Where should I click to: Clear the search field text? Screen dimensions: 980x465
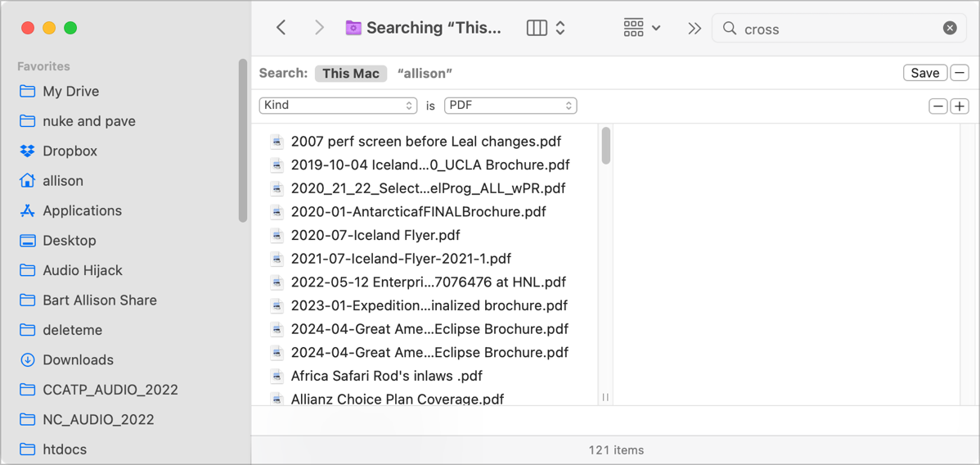click(950, 28)
